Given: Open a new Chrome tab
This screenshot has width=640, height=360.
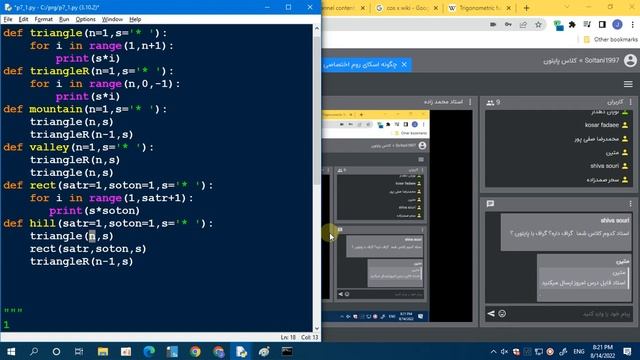Looking at the screenshot, I should point(526,8).
